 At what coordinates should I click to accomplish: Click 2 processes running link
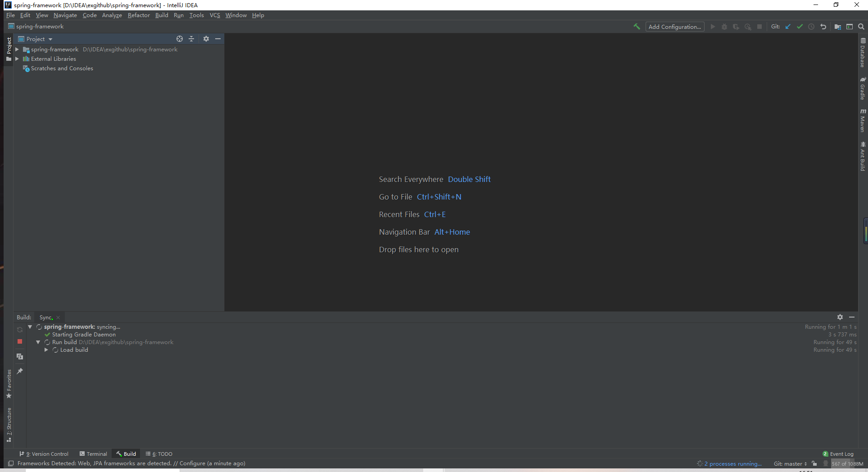pyautogui.click(x=733, y=463)
